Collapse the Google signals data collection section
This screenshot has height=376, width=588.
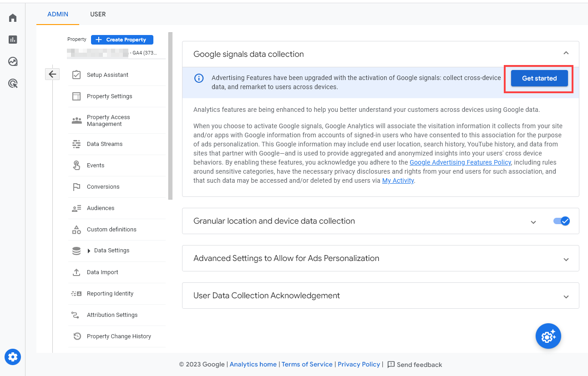coord(566,53)
